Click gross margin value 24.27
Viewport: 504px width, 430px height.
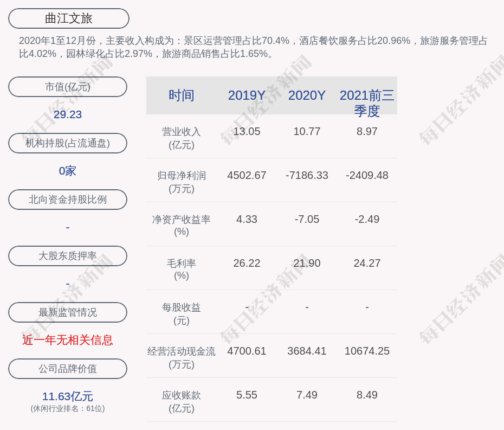coord(367,263)
